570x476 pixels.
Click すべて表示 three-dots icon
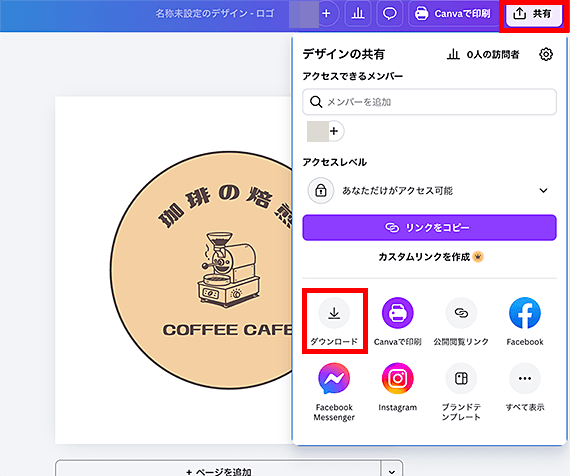pyautogui.click(x=525, y=379)
